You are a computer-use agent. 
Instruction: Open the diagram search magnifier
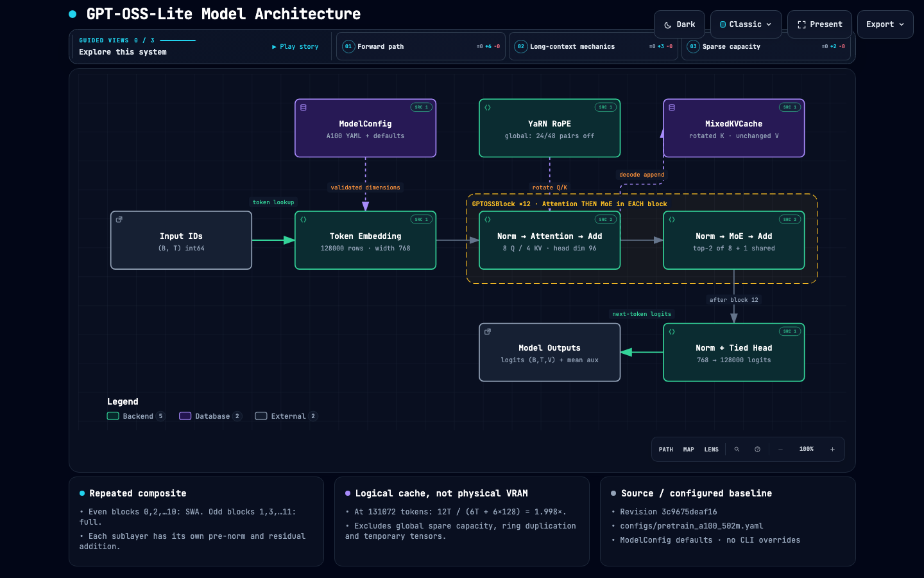point(737,450)
